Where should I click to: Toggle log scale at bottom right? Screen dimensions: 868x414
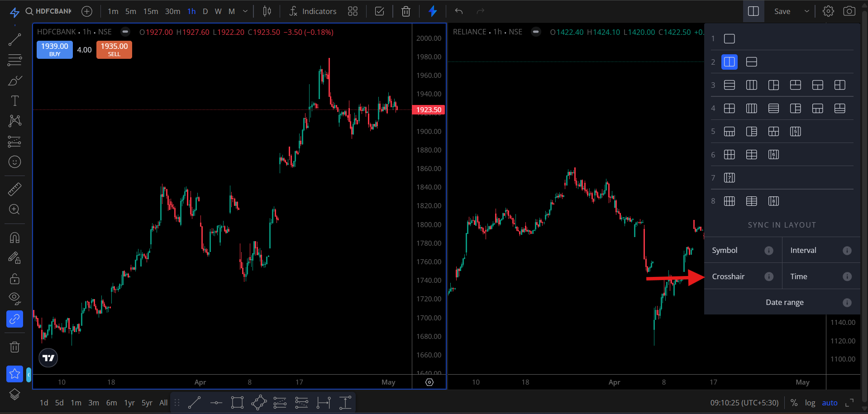pyautogui.click(x=810, y=403)
